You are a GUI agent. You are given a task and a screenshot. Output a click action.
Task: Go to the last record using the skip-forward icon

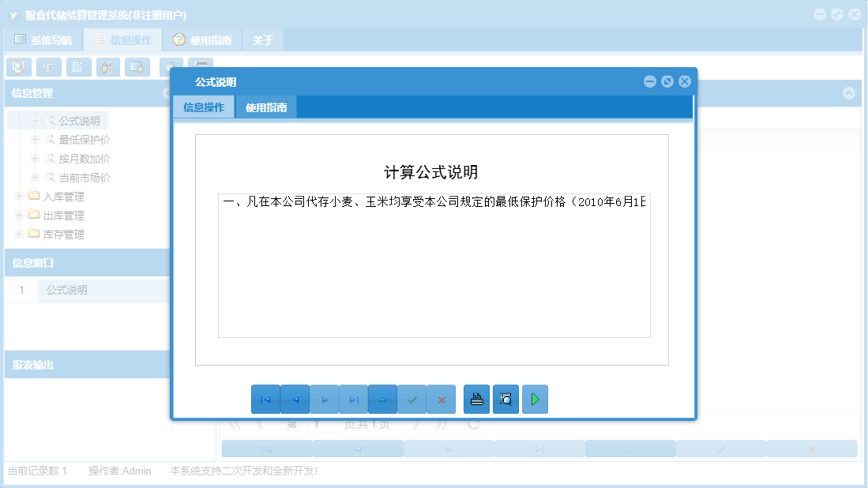click(353, 399)
